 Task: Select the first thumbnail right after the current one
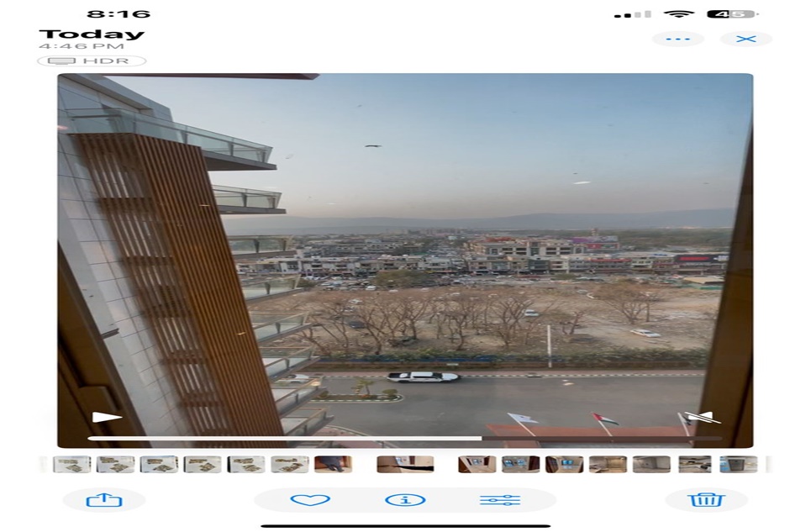pyautogui.click(x=477, y=464)
